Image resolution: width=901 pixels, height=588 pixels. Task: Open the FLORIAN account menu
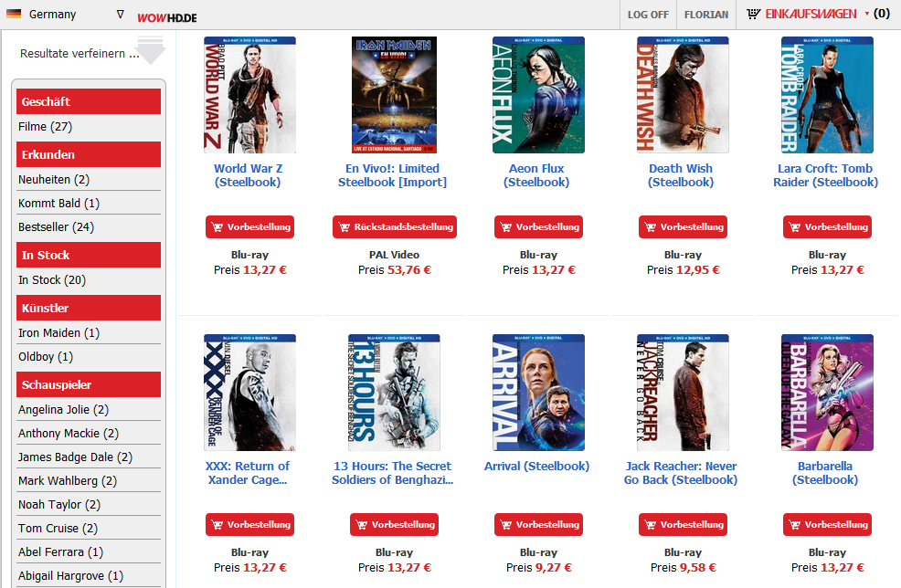point(705,15)
